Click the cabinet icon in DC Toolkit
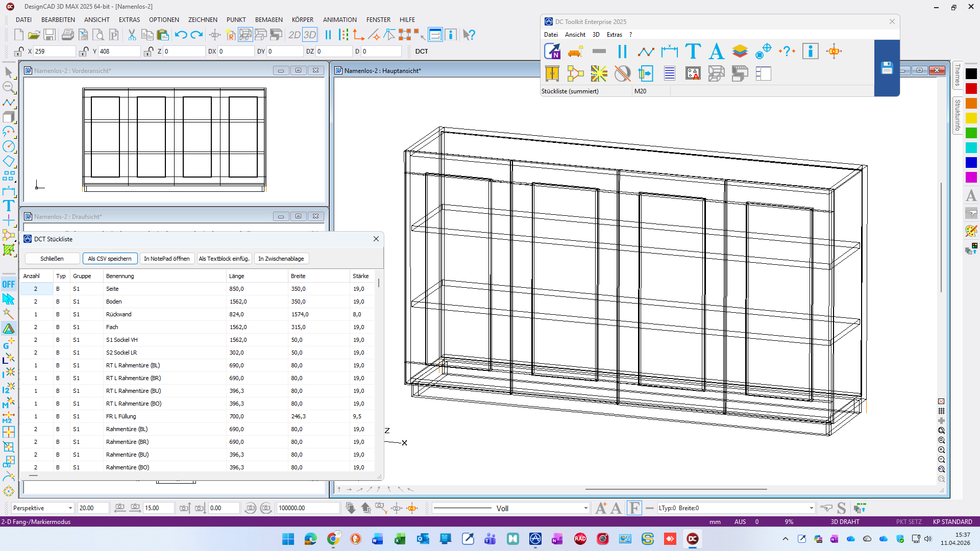This screenshot has width=980, height=551. pyautogui.click(x=552, y=73)
